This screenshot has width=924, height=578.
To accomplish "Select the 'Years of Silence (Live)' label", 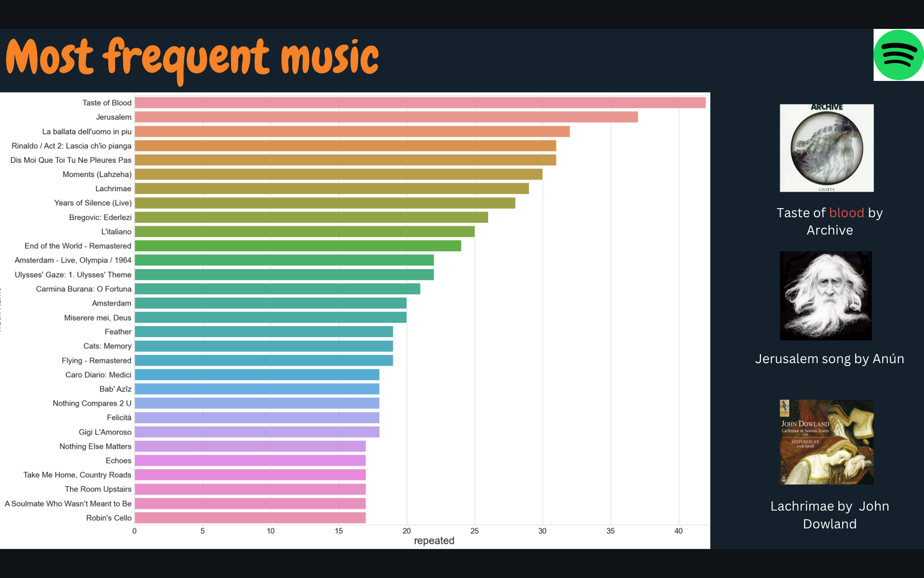I will [x=92, y=203].
